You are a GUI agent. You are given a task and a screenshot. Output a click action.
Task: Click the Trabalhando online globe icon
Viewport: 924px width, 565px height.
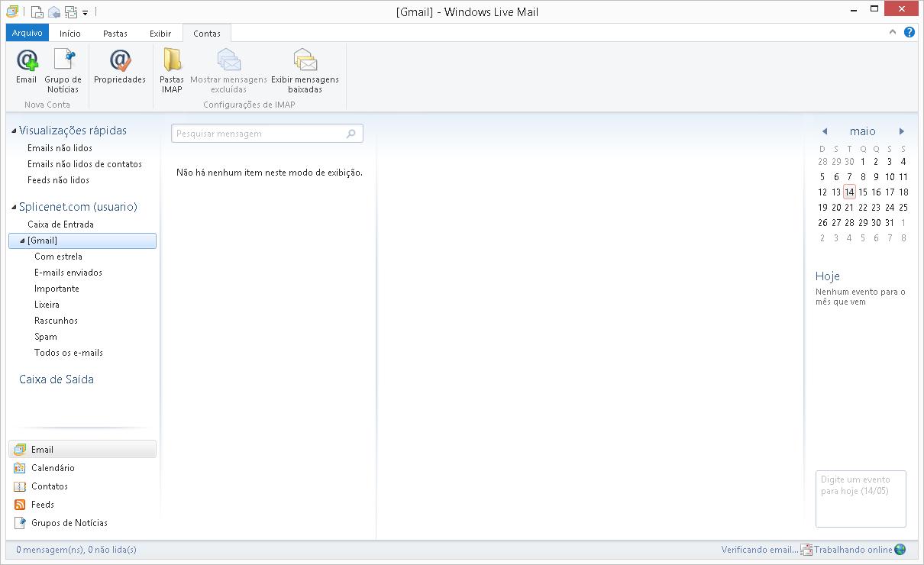[x=900, y=550]
